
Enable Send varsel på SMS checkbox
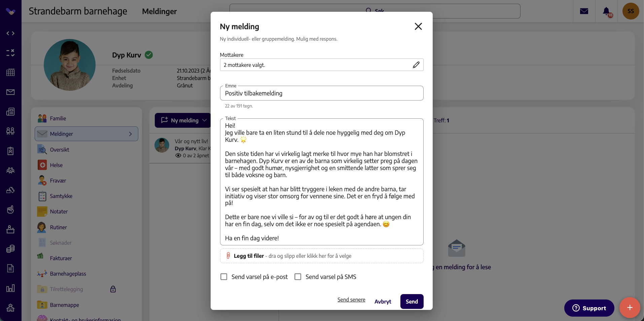click(298, 277)
